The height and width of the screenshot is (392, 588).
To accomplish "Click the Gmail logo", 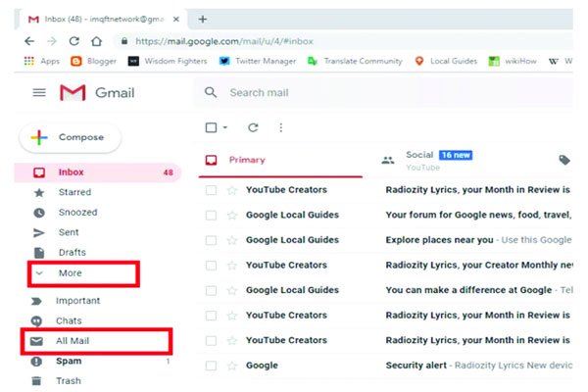I will tap(97, 92).
